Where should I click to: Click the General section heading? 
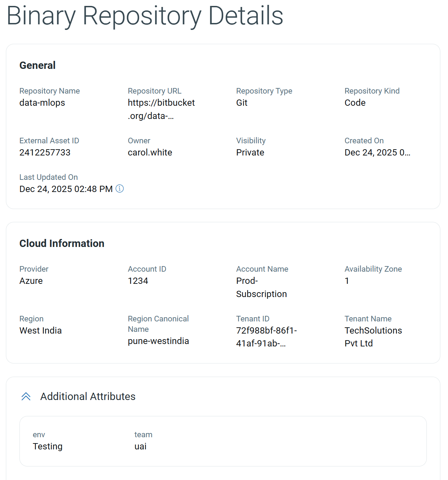pyautogui.click(x=38, y=65)
